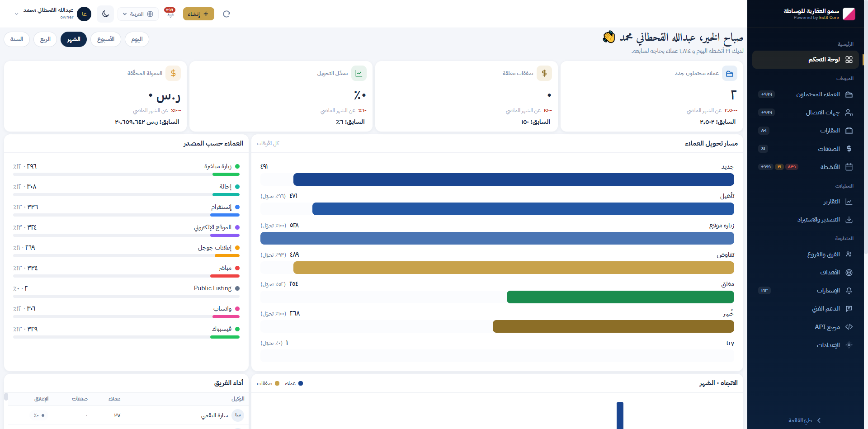The width and height of the screenshot is (868, 429).
Task: Collapse the sidebar using طي القائمة
Action: click(805, 420)
